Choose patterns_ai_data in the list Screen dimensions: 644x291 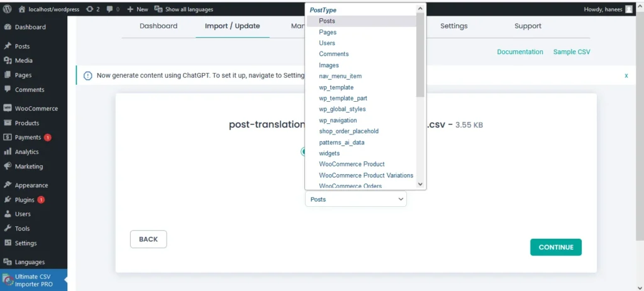click(x=362, y=143)
